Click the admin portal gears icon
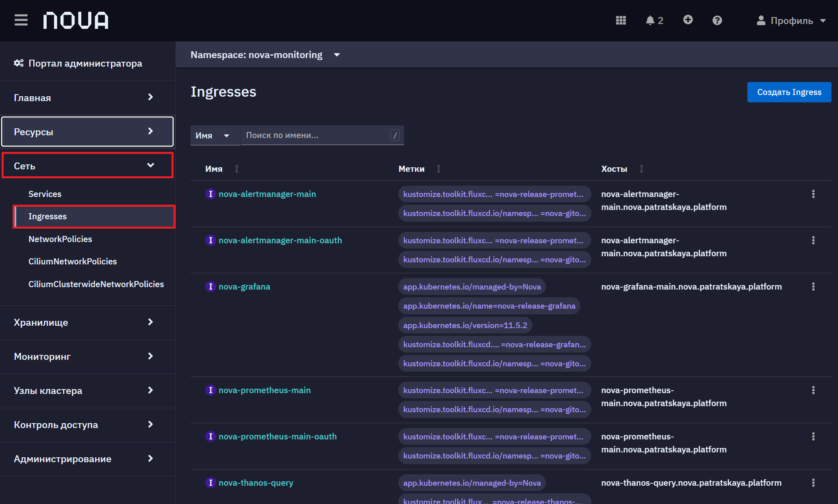The image size is (838, 504). tap(19, 63)
